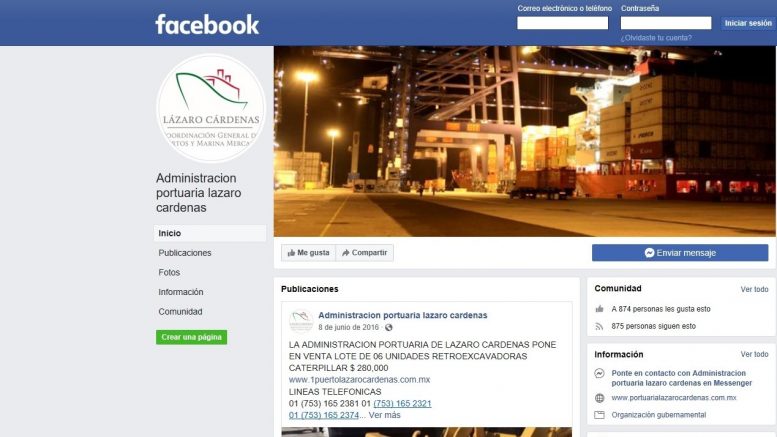Click the public globe icon on post date

click(389, 328)
